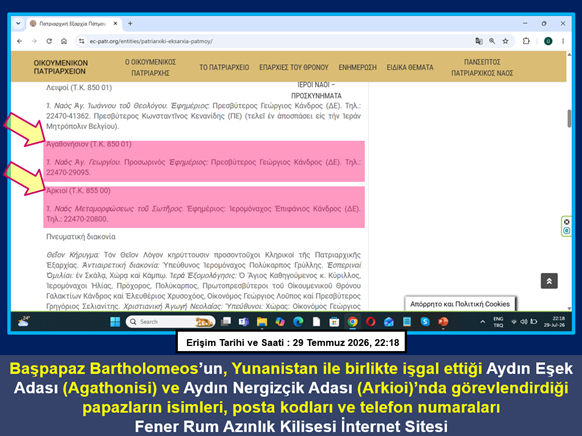Open the ΤΟ ΠΑΤΡΙΑΡΧΕΙΟ menu item
The image size is (582, 436).
[x=224, y=68]
